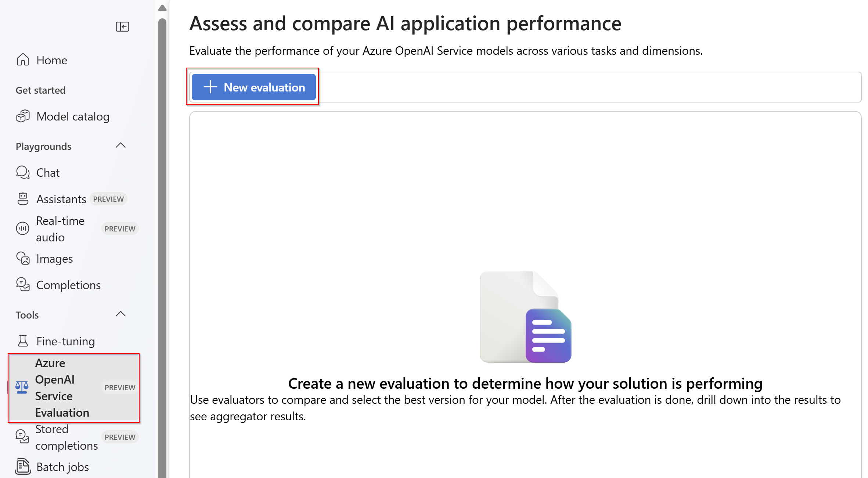
Task: Open Azure OpenAI Service Evaluation page
Action: (62, 388)
